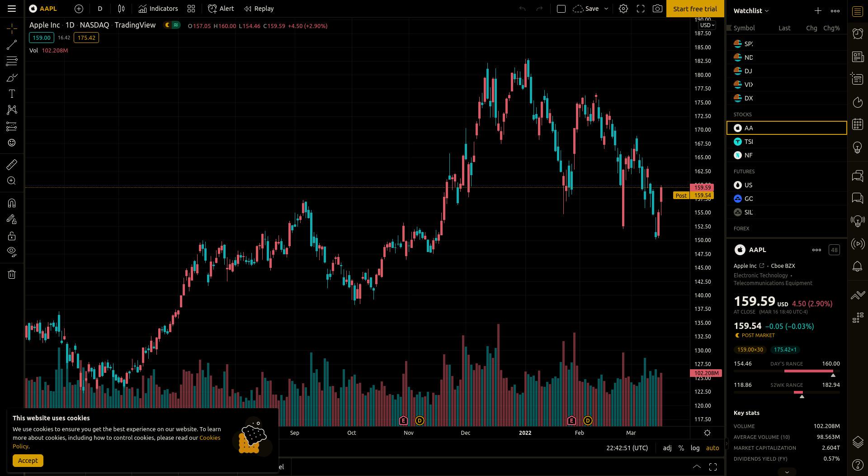The width and height of the screenshot is (868, 476).
Task: Collapse the FOREX watchlist section
Action: tap(741, 228)
